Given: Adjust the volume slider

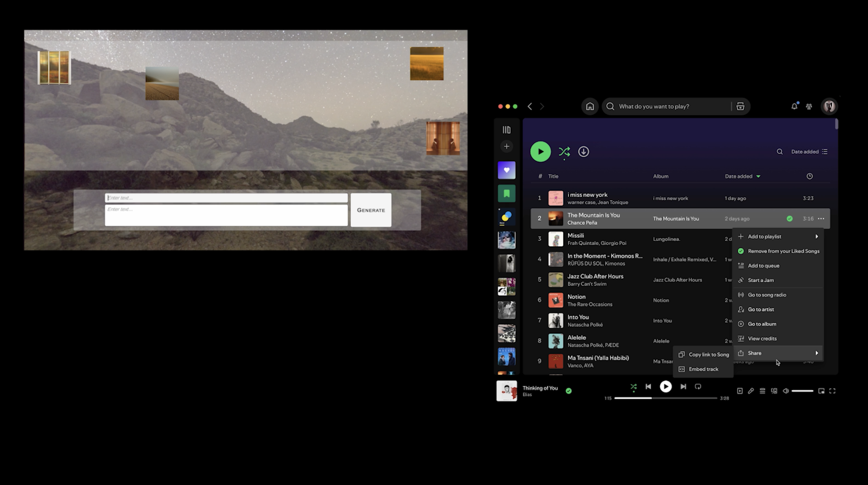Looking at the screenshot, I should click(x=802, y=391).
